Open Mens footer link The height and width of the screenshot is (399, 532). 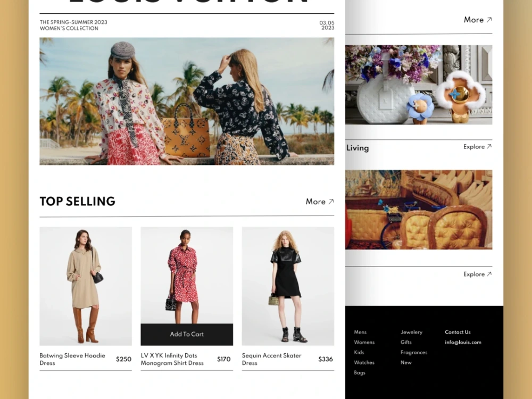pos(360,332)
